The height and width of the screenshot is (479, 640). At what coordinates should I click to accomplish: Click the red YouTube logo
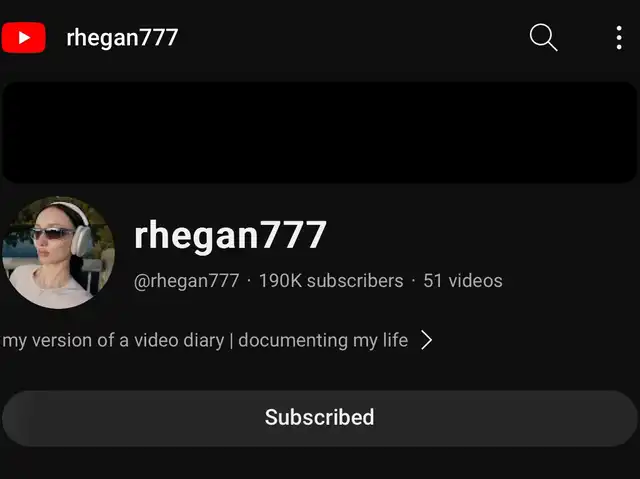click(23, 38)
